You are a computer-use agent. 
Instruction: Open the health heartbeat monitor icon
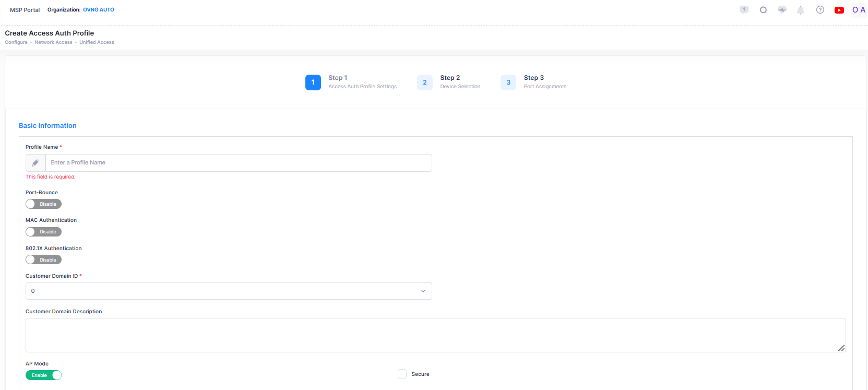[x=782, y=10]
